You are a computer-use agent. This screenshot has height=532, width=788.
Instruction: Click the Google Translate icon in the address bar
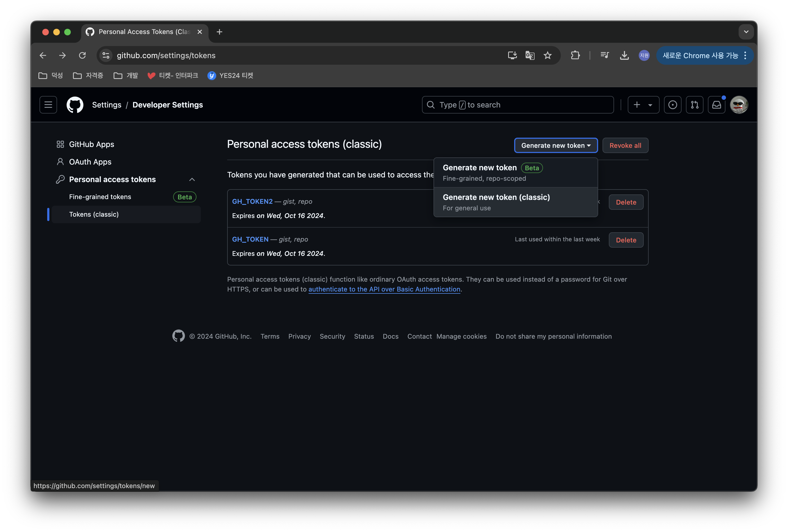point(530,55)
